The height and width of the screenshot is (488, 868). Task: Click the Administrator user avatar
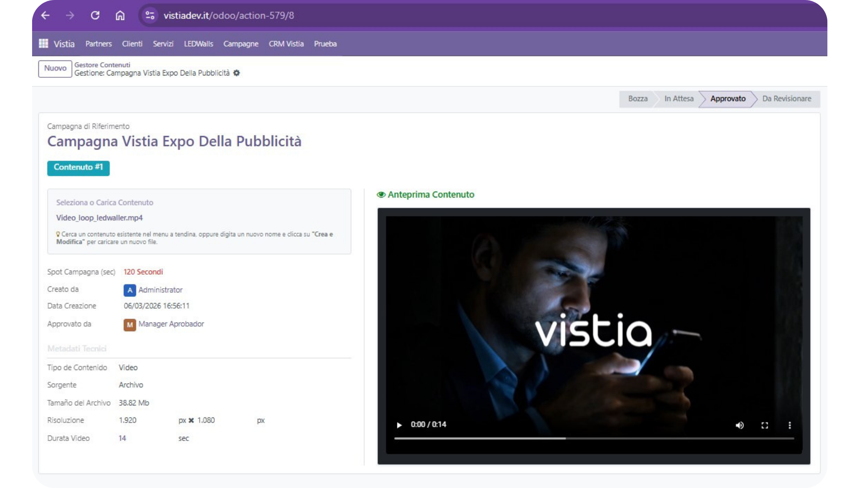(130, 290)
